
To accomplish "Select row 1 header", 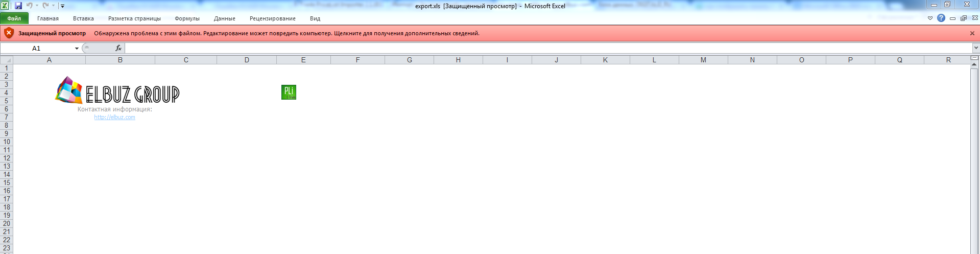I will pyautogui.click(x=7, y=68).
